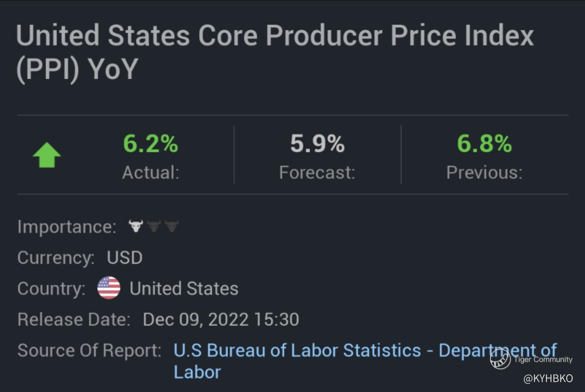Select the 5.9% forecast value

pyautogui.click(x=317, y=144)
